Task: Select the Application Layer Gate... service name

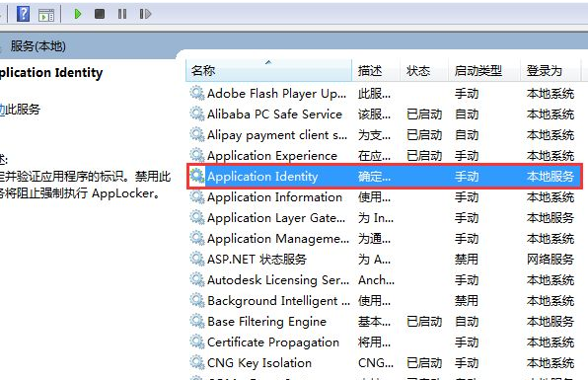Action: (276, 218)
